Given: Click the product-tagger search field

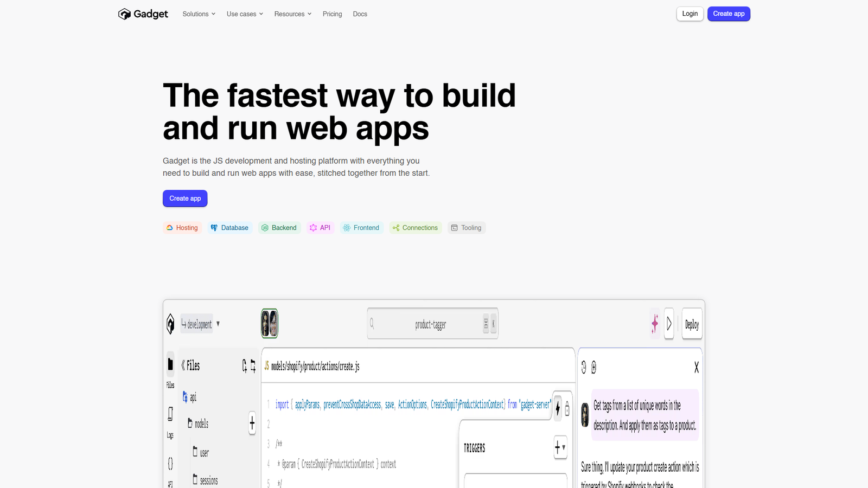Looking at the screenshot, I should [430, 324].
